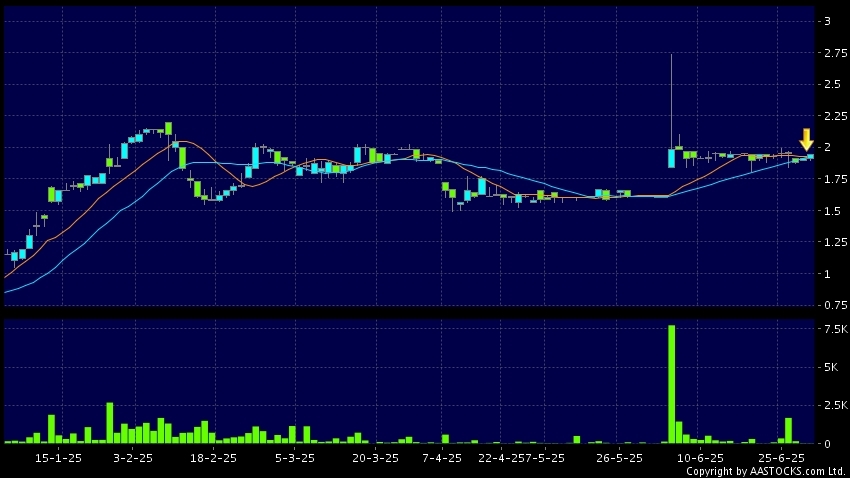Select the '1.25' price axis label
850x478 pixels.
[x=835, y=242]
